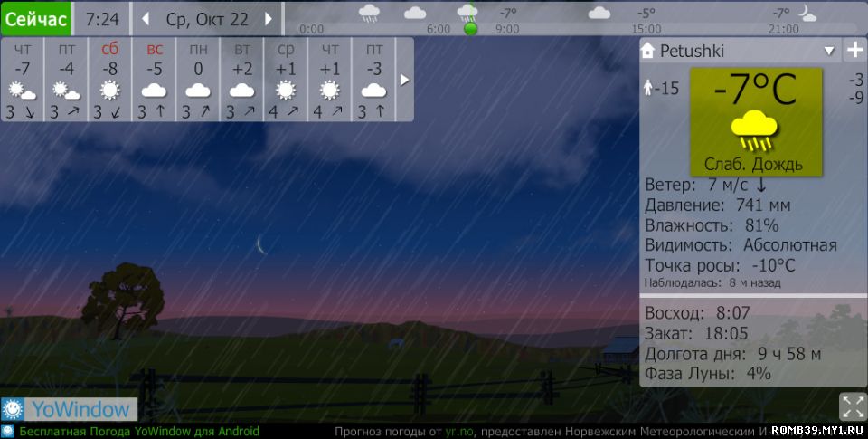868x439 pixels.
Task: Select the Saturday (сб) forecast tab
Action: 109,80
